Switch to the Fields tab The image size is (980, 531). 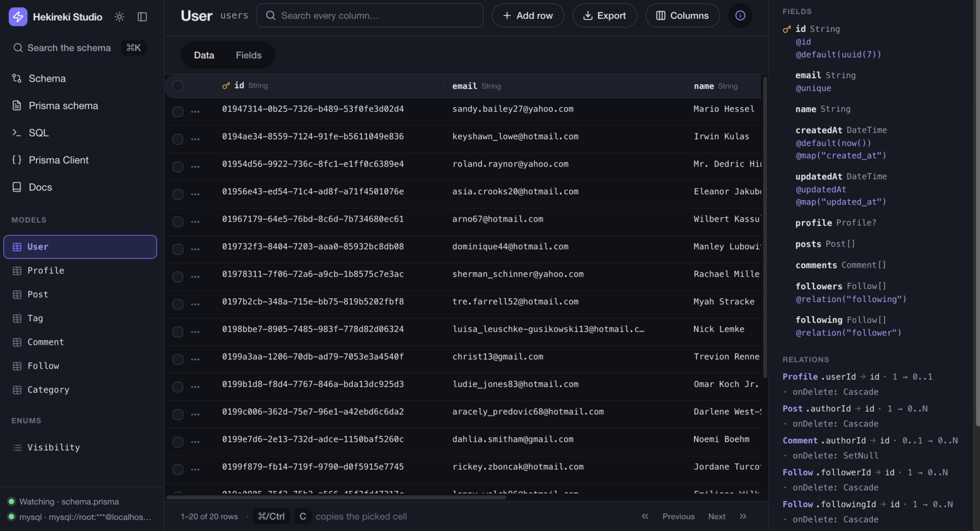pyautogui.click(x=249, y=55)
